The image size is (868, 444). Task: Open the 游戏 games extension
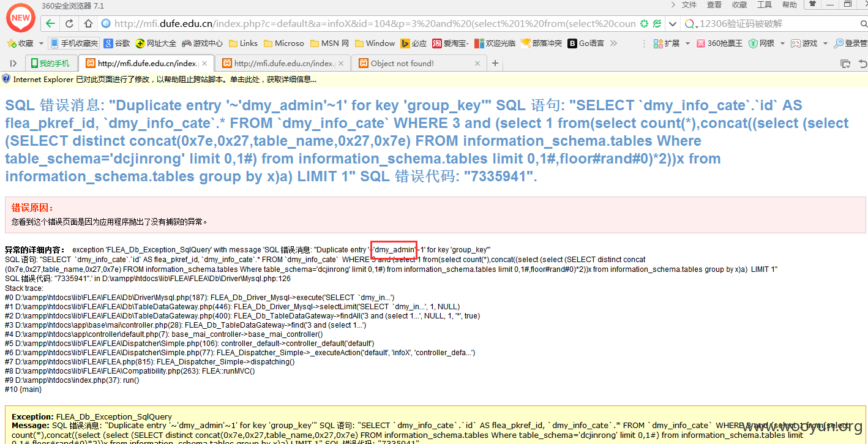[x=804, y=43]
